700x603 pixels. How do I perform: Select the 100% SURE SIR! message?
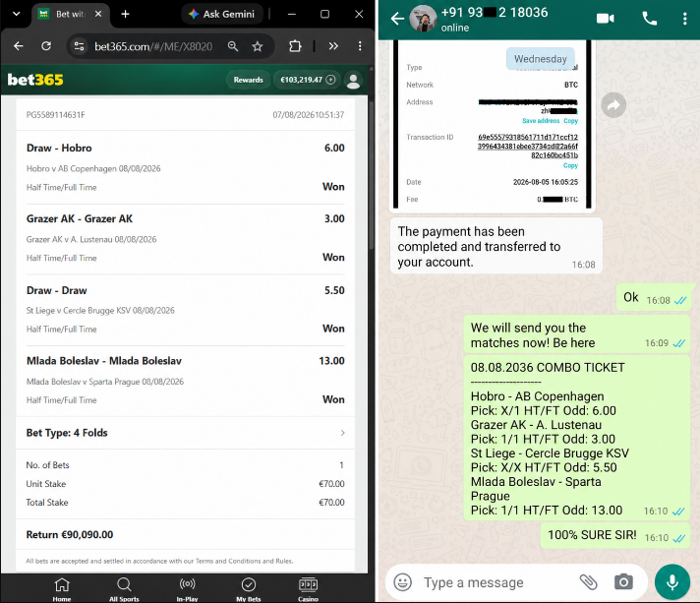coord(615,535)
